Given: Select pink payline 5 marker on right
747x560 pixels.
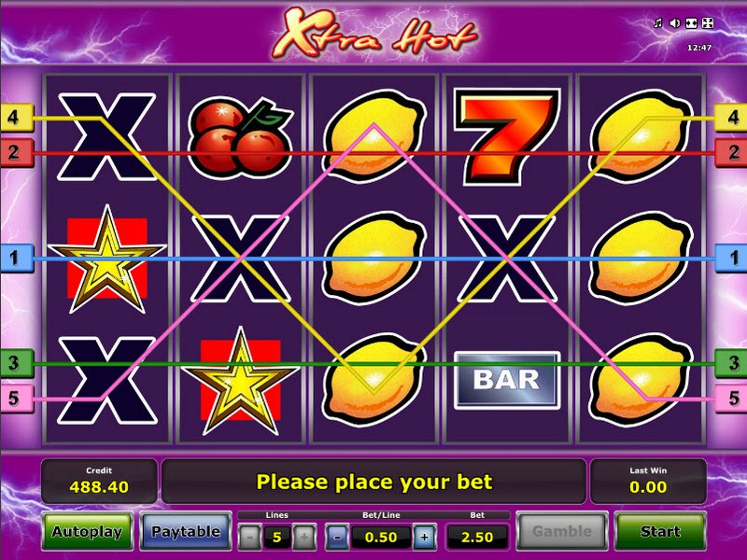Looking at the screenshot, I should pyautogui.click(x=731, y=399).
